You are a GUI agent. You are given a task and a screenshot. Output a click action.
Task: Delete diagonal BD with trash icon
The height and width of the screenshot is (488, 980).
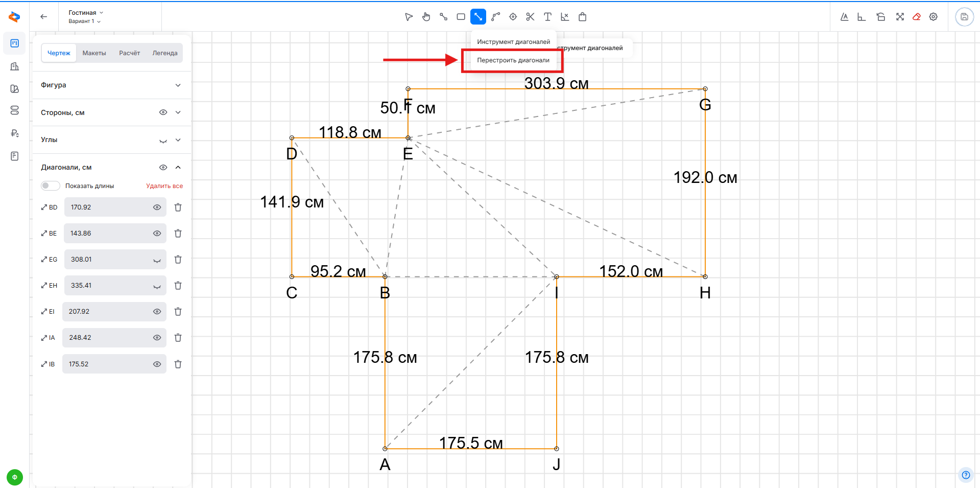[178, 207]
